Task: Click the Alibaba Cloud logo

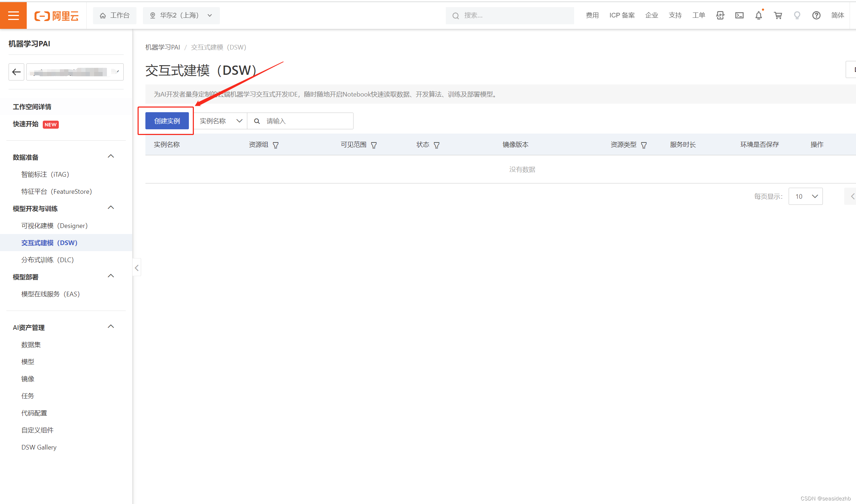Action: pyautogui.click(x=56, y=15)
